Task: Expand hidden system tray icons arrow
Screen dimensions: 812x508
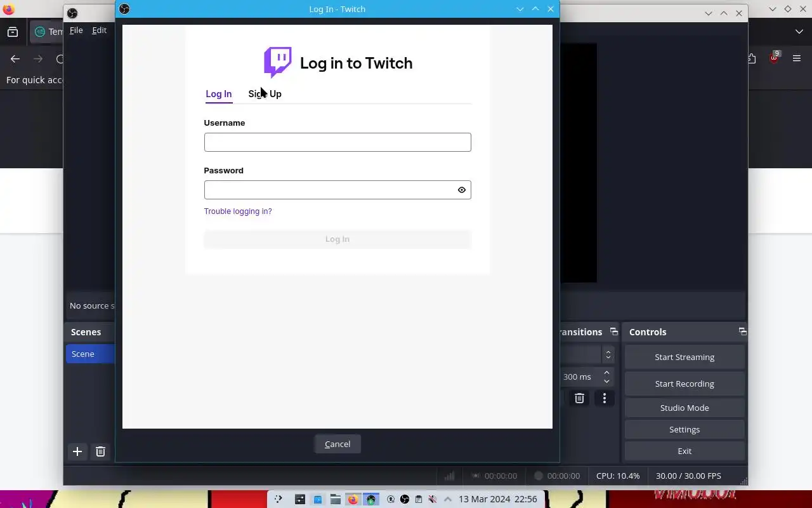Action: click(x=448, y=499)
